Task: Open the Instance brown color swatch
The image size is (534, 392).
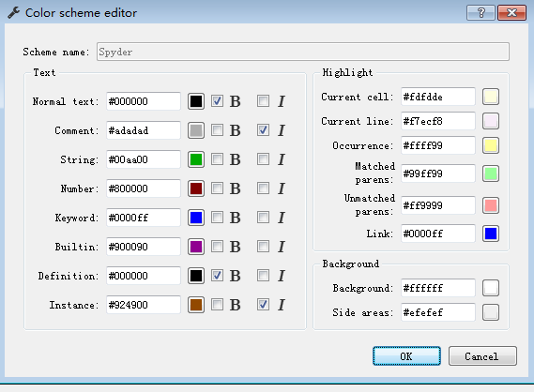Action: tap(196, 305)
